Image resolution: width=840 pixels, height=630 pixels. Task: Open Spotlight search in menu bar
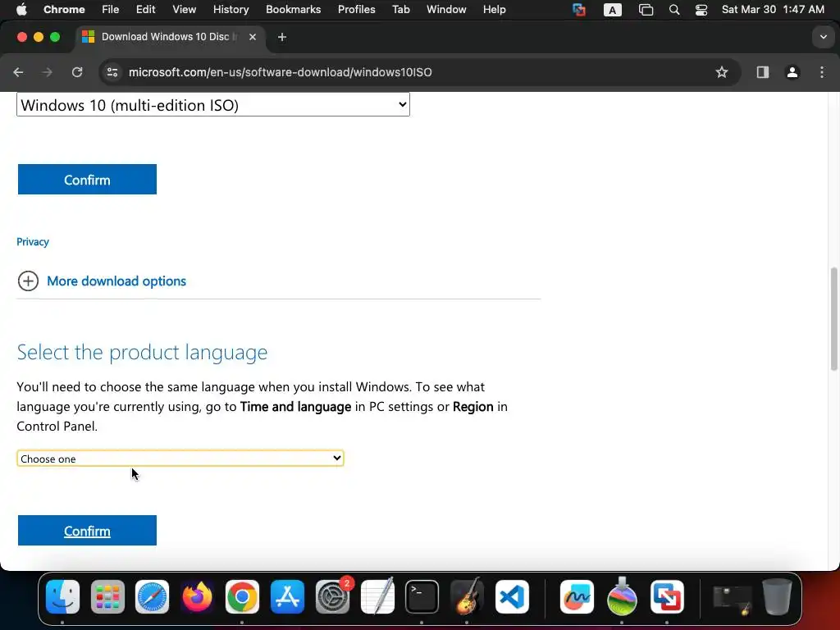tap(674, 10)
